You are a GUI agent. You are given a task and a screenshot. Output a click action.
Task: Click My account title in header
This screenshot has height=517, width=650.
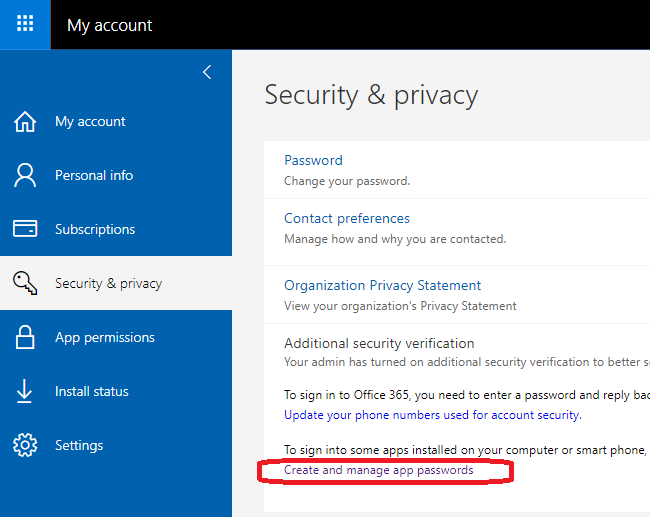[110, 25]
